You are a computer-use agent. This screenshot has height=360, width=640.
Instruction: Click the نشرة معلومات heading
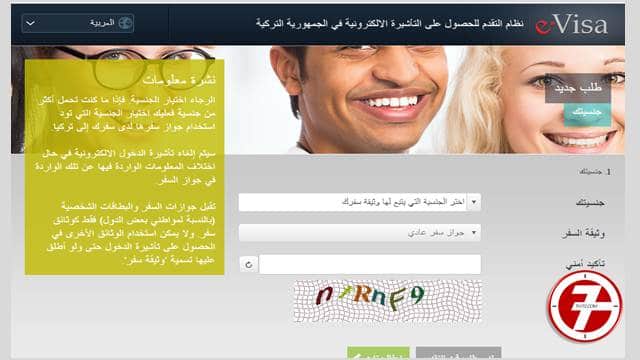(x=179, y=80)
